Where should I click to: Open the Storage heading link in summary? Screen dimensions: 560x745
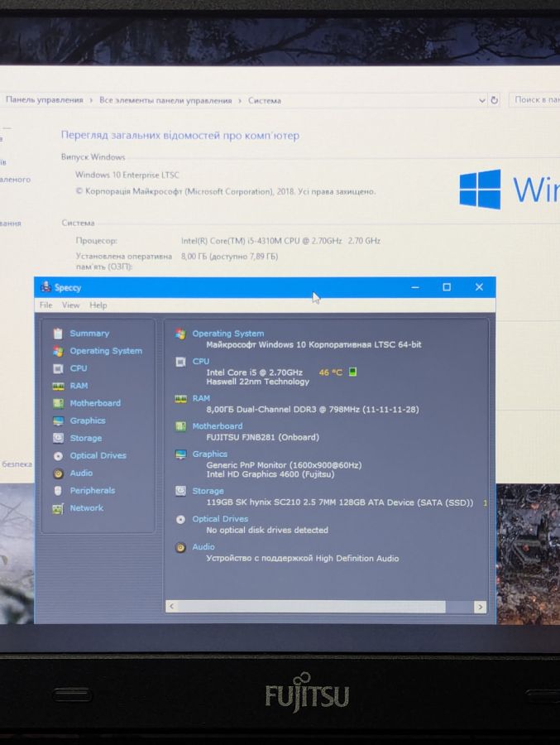[208, 491]
